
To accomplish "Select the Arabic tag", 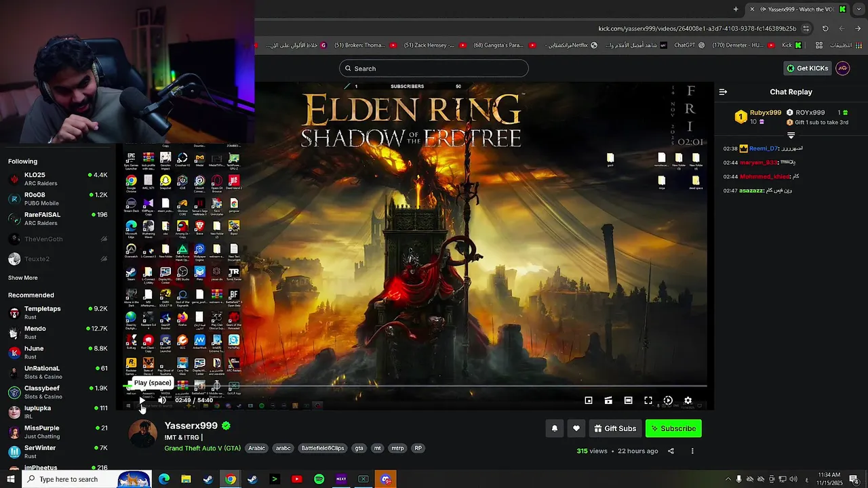I will pyautogui.click(x=257, y=448).
